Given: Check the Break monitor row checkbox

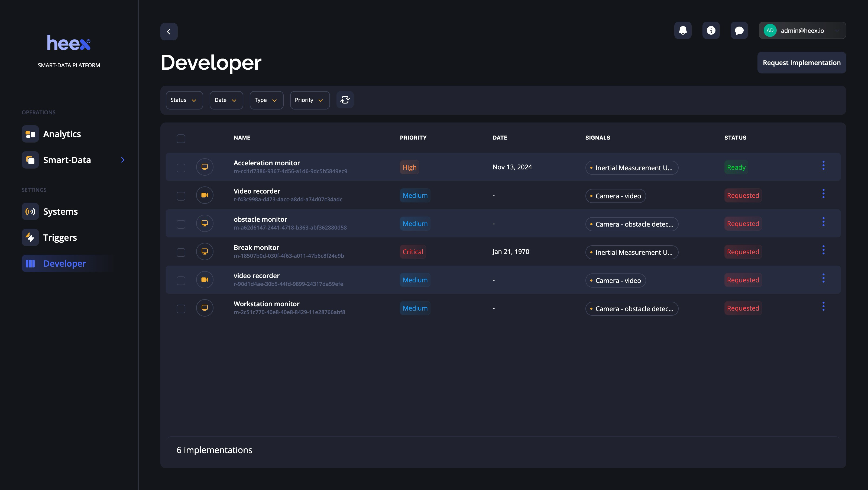Looking at the screenshot, I should point(181,253).
